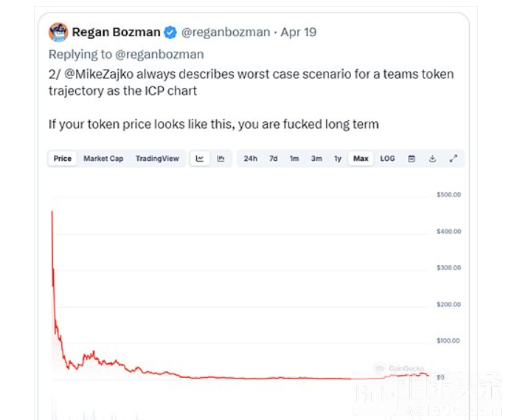Open the calendar date range icon

[x=412, y=159]
